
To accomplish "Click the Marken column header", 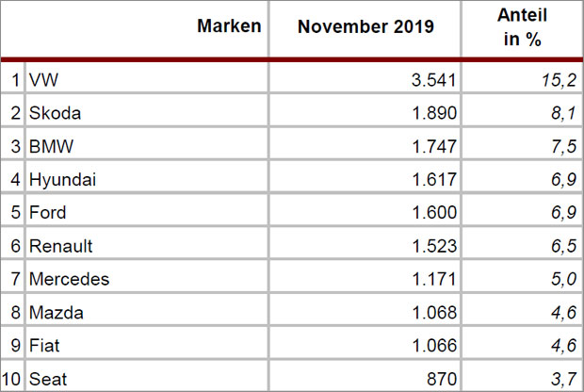I will tap(229, 26).
